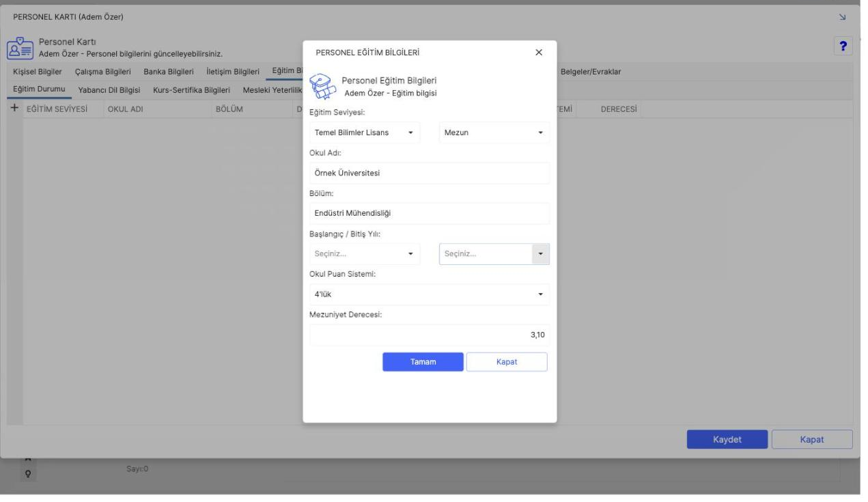Go to the Banka Bilgileri tab
This screenshot has width=868, height=502.
tap(169, 72)
